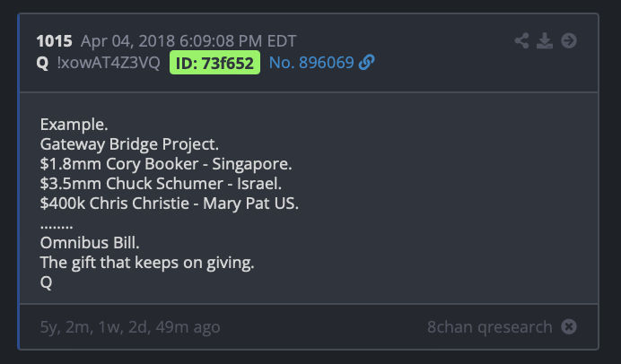The width and height of the screenshot is (621, 364).
Task: Click the 8chan qresearch source label
Action: pyautogui.click(x=489, y=327)
